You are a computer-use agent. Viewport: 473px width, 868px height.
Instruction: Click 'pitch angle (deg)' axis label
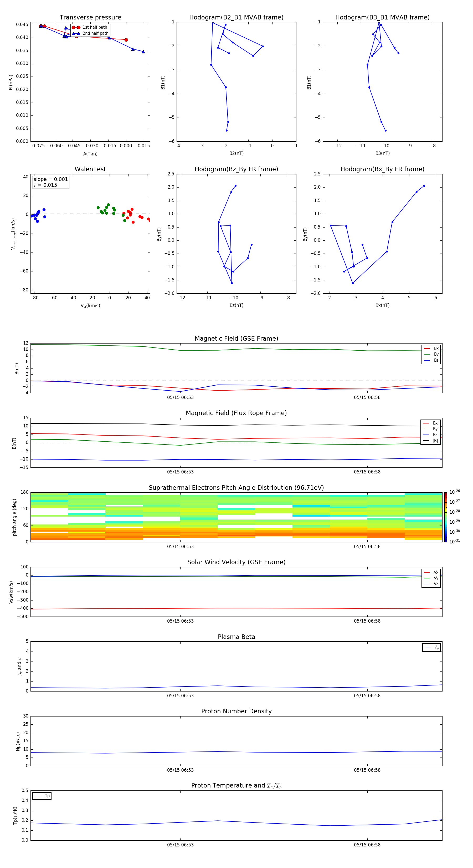[14, 517]
